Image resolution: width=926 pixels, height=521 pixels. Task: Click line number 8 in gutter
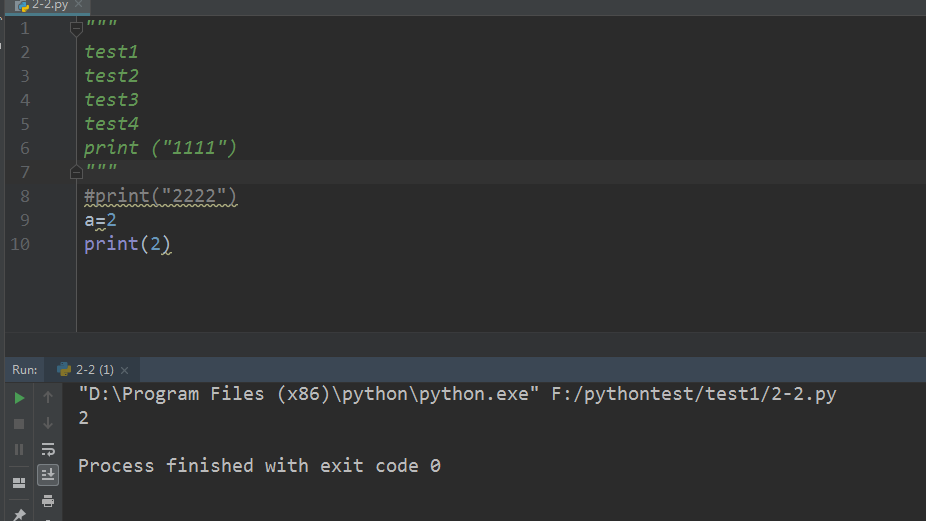25,196
